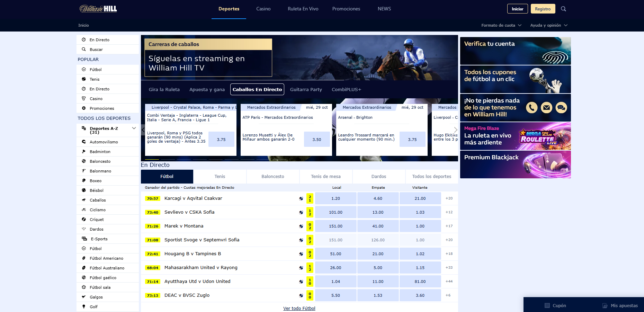Pick 81.00 Visitante odds for Udon United
The width and height of the screenshot is (644, 312).
(x=420, y=282)
